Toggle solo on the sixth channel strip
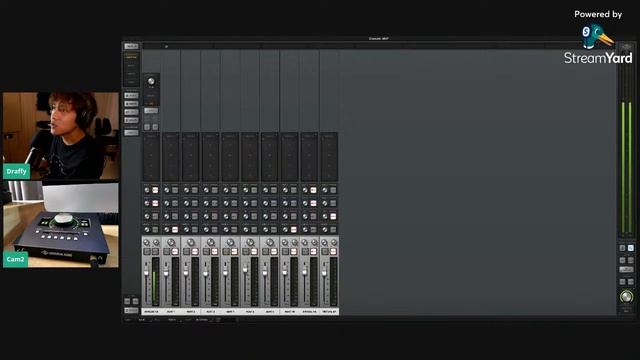 coord(246,251)
